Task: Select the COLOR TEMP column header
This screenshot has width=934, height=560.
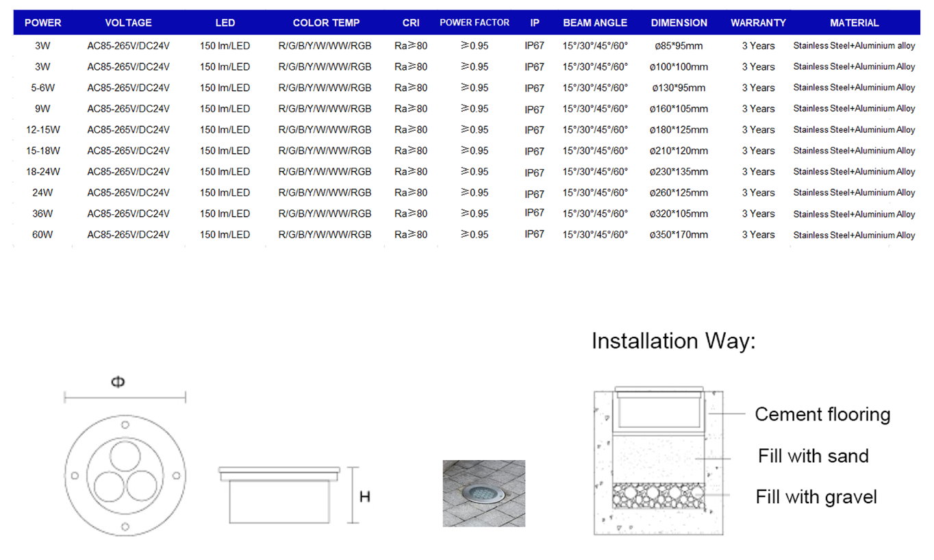Action: [326, 23]
